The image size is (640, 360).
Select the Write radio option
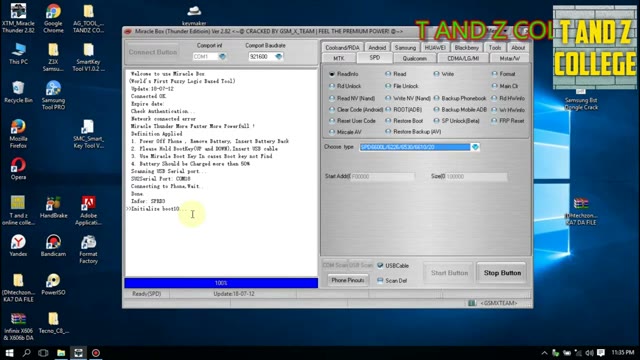pos(444,74)
